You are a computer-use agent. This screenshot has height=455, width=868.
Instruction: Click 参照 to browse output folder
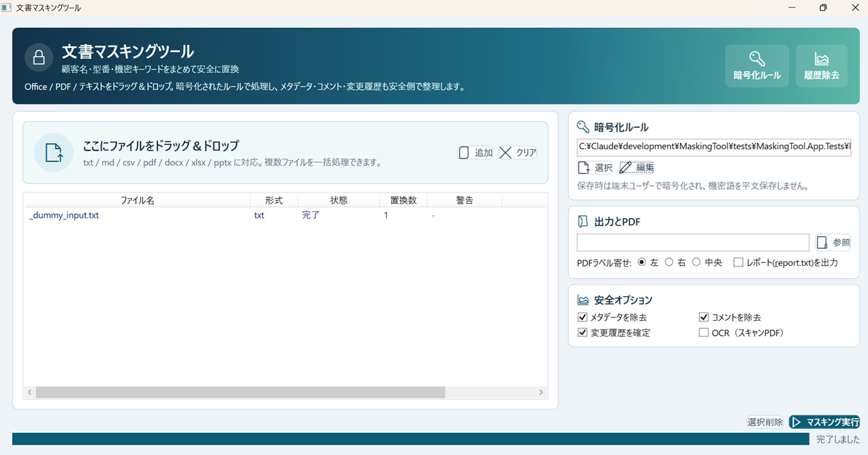click(x=833, y=242)
